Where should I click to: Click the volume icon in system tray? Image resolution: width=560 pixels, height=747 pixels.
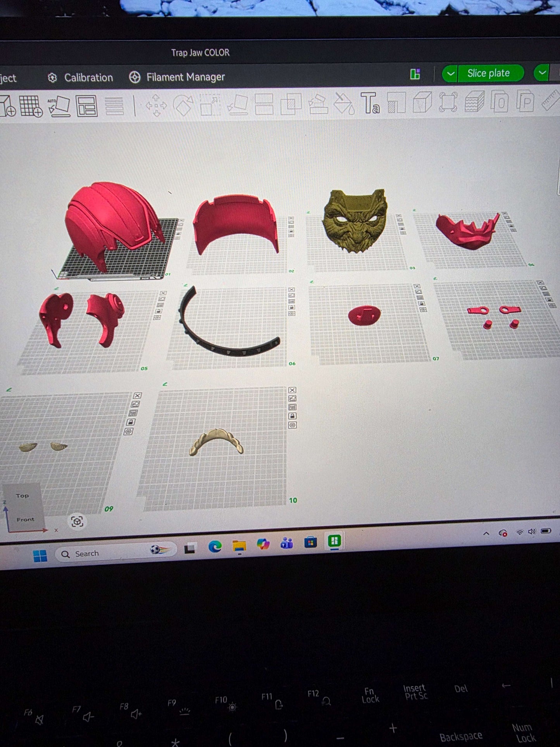tap(532, 531)
